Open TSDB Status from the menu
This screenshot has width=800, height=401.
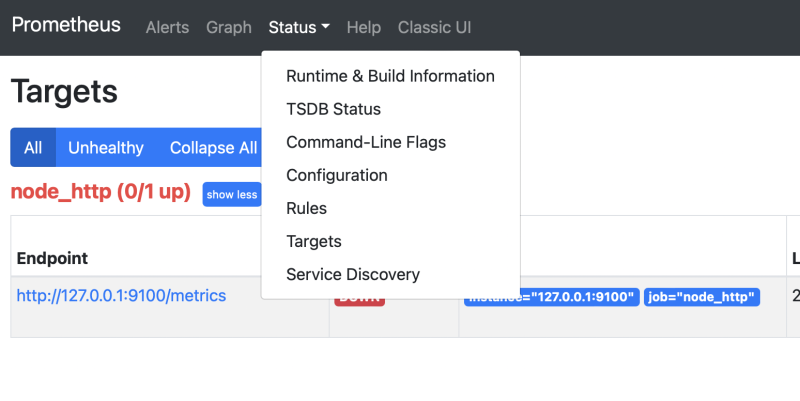click(x=390, y=109)
